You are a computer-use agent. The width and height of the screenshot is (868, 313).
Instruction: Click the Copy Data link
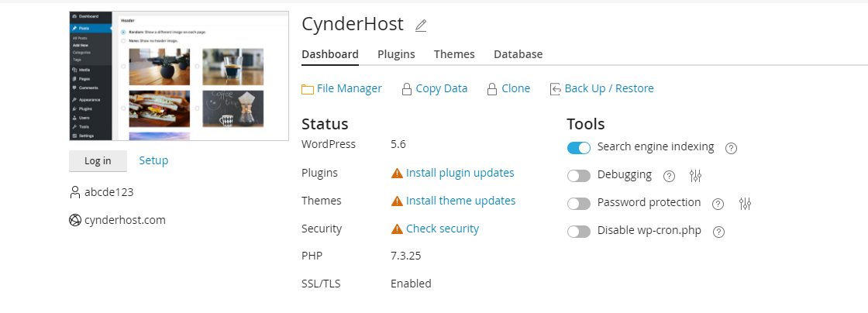(x=442, y=88)
